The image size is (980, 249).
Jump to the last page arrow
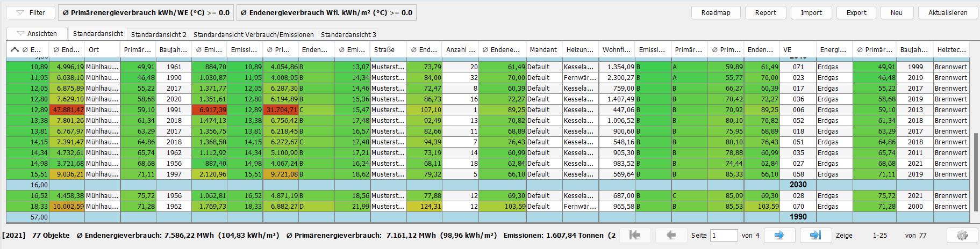pos(815,235)
